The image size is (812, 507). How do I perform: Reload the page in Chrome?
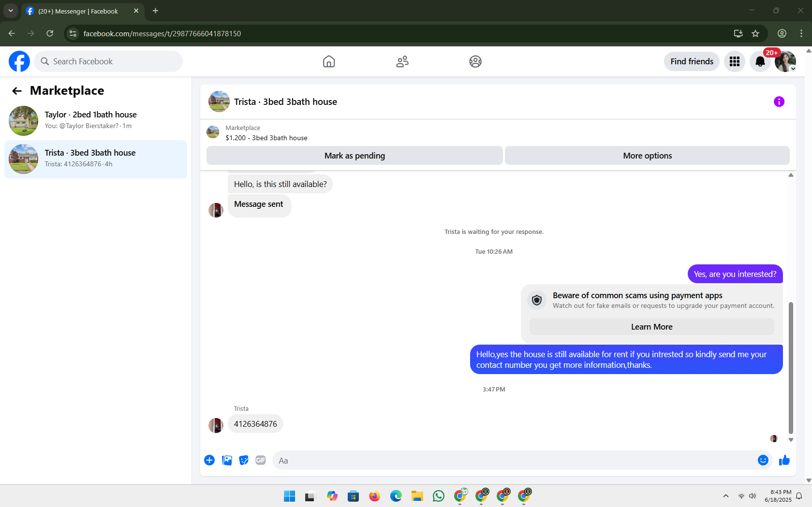50,33
